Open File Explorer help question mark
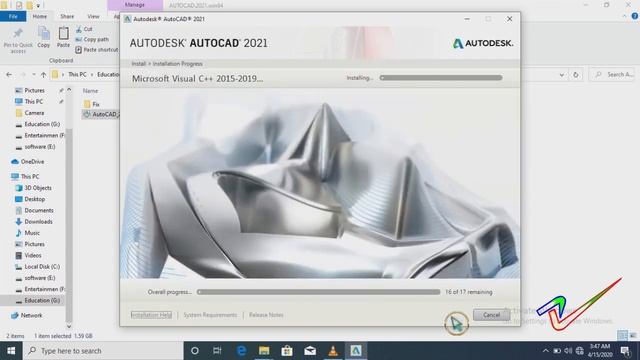Screen dimensions: 640x360 pos(635,16)
